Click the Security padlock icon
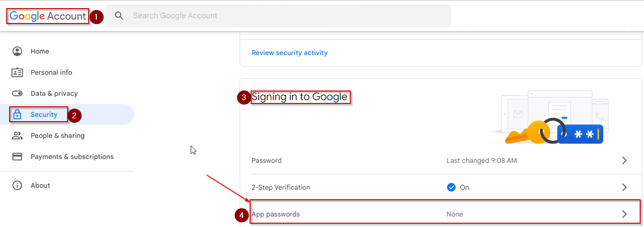The width and height of the screenshot is (644, 227). [17, 114]
